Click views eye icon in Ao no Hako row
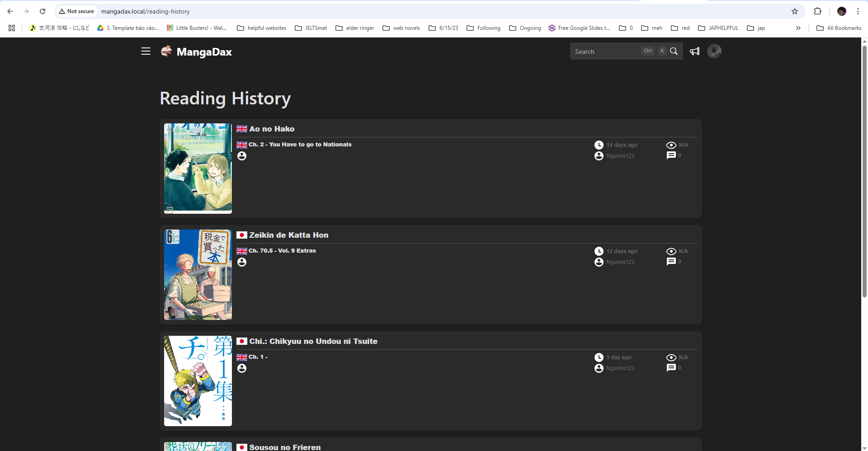This screenshot has width=868, height=451. click(x=671, y=145)
